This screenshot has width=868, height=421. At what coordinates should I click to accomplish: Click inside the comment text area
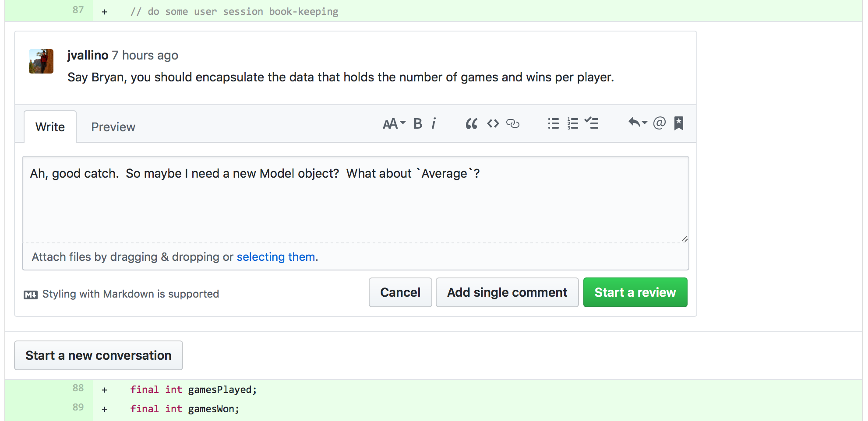click(x=355, y=200)
